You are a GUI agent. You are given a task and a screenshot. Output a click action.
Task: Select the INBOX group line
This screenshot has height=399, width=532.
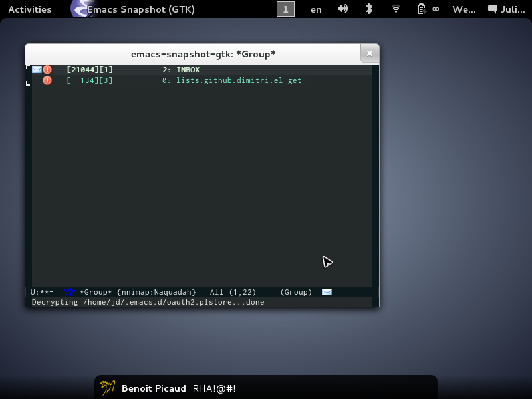pyautogui.click(x=186, y=69)
